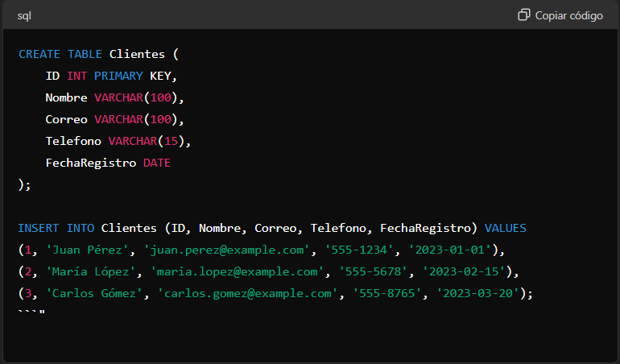Click the '555-5678' phone string
The height and width of the screenshot is (364, 620).
(373, 271)
